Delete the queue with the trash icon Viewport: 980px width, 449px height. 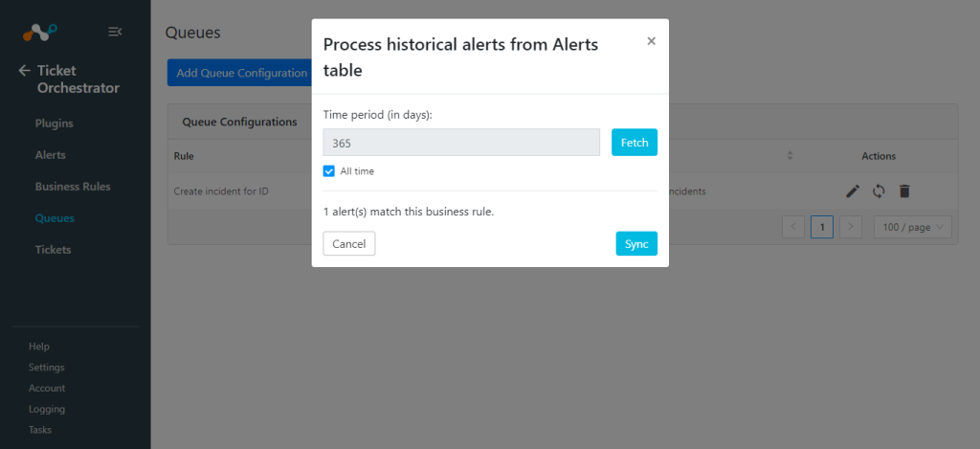[903, 191]
